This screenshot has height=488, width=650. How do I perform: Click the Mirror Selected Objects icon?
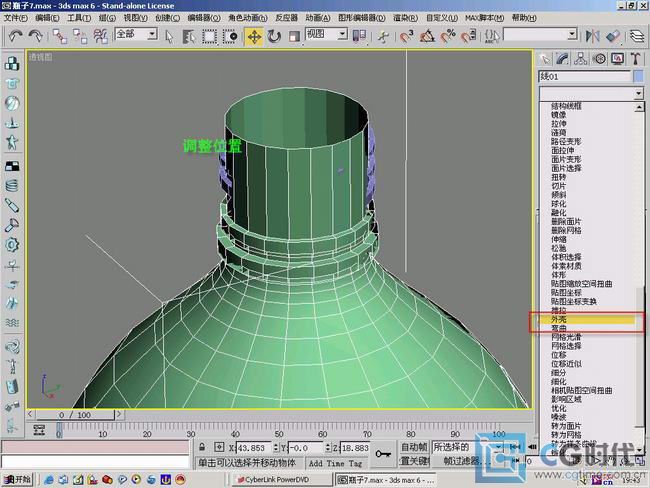(x=592, y=36)
